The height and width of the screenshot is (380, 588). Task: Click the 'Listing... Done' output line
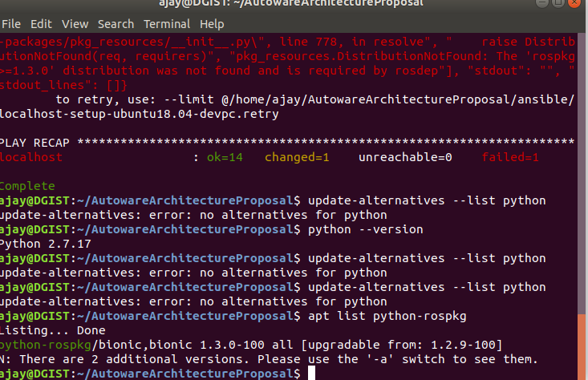pyautogui.click(x=52, y=330)
